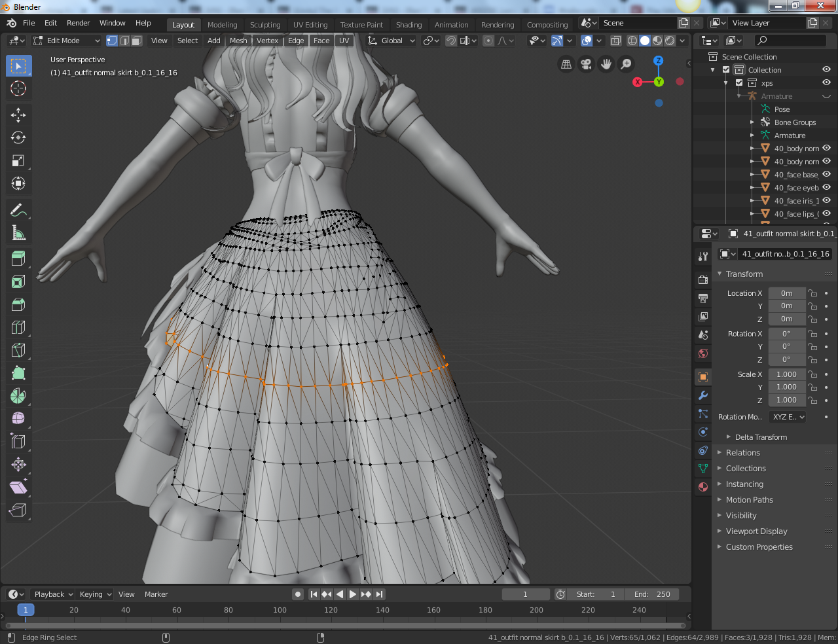Click the camera view icon in viewport

pyautogui.click(x=587, y=64)
